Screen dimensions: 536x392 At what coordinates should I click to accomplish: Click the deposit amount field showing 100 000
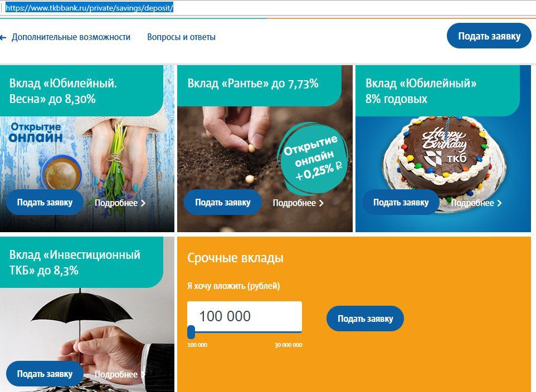pyautogui.click(x=245, y=316)
